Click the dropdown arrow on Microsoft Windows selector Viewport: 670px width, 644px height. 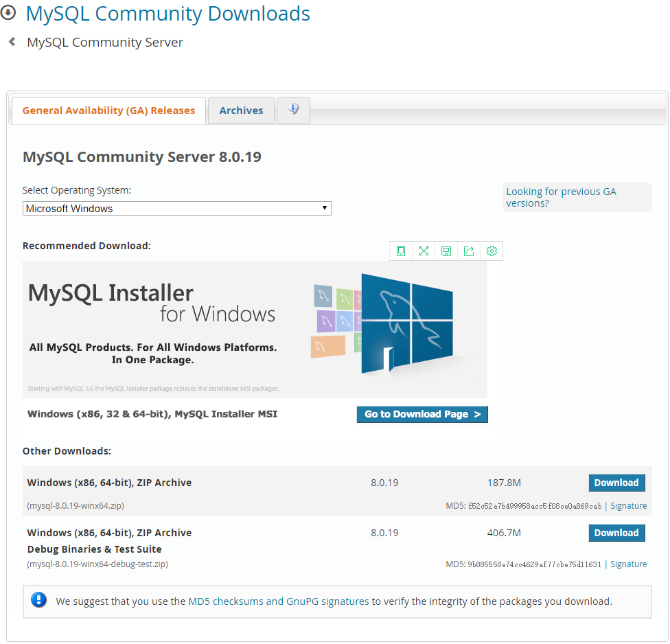coord(324,208)
